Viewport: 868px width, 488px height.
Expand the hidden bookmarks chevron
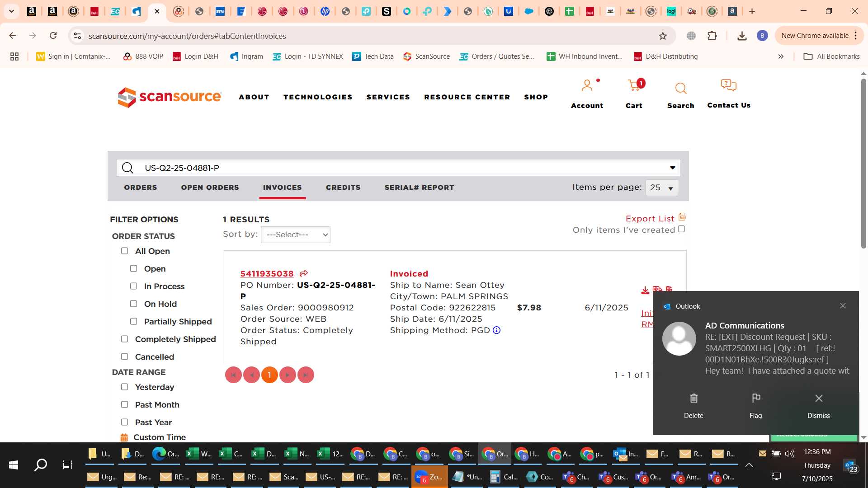pos(781,56)
